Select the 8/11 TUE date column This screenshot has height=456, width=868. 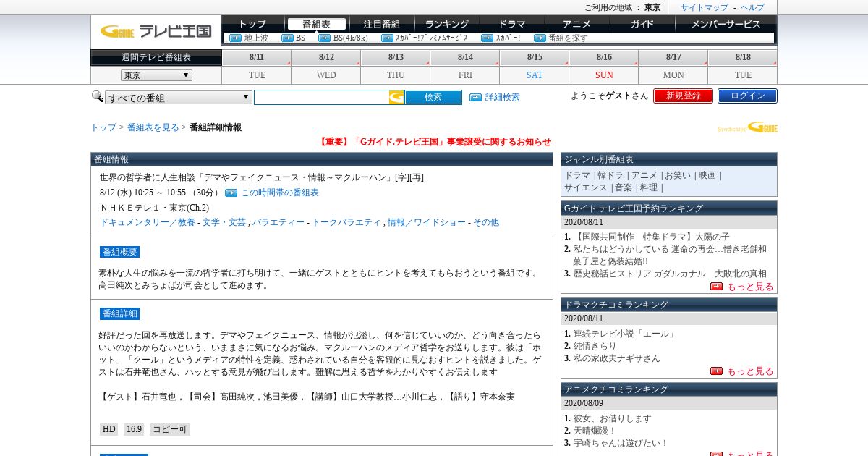coord(257,67)
